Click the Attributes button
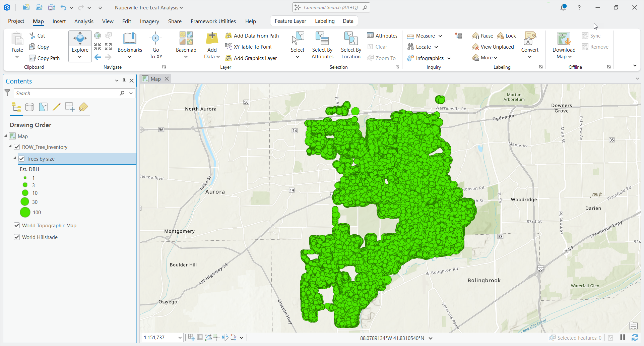Screen dimensions: 644x346 [382, 36]
